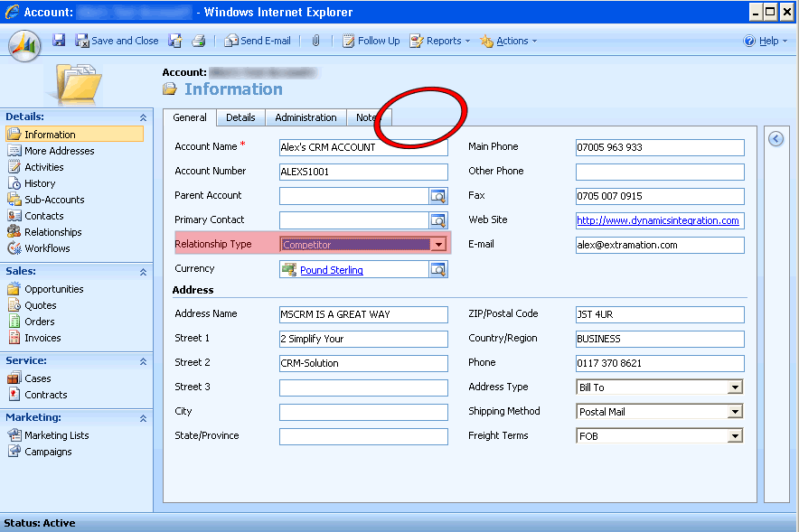The image size is (799, 532).
Task: Collapse the Sales navigation section
Action: [143, 272]
